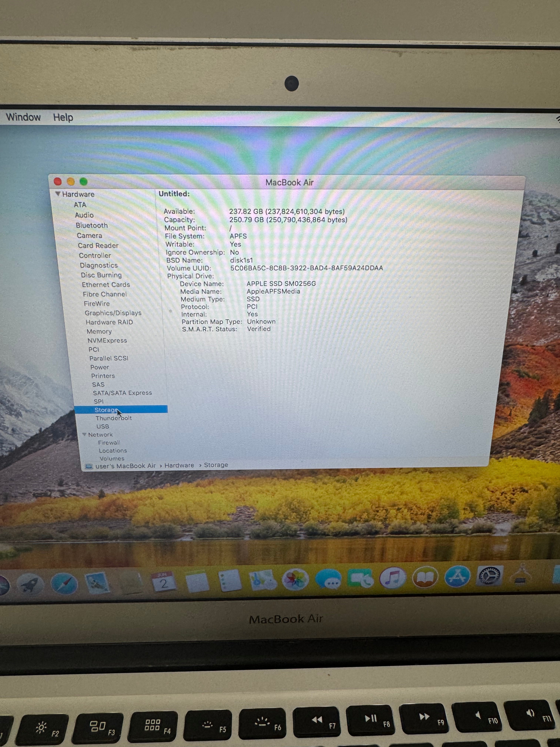Open Safari from the dock
The width and height of the screenshot is (560, 747).
64,584
